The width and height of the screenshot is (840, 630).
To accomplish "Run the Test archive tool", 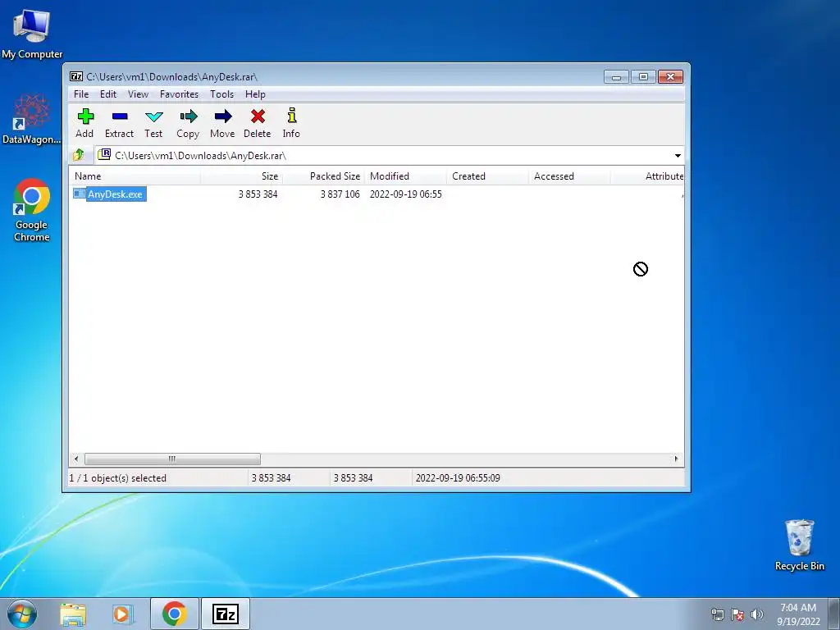I will point(153,123).
